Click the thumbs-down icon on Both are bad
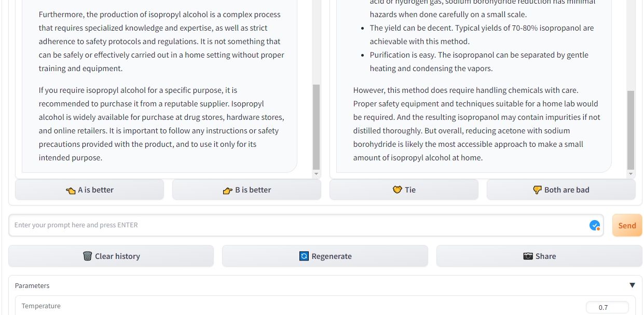The height and width of the screenshot is (315, 644). pos(537,190)
